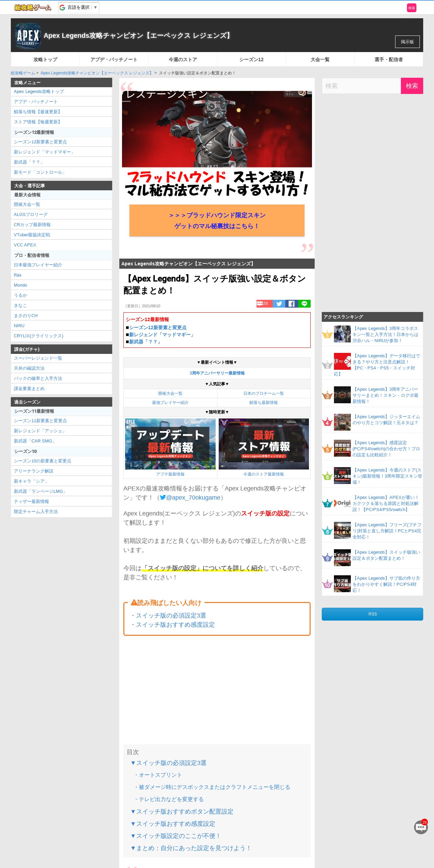
Task: Expand ▼スイッチ版設定のここが不便！ in contents
Action: tap(175, 836)
